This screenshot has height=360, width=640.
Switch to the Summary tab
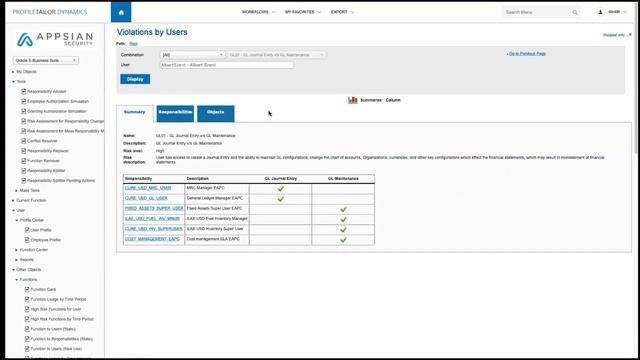(x=135, y=114)
